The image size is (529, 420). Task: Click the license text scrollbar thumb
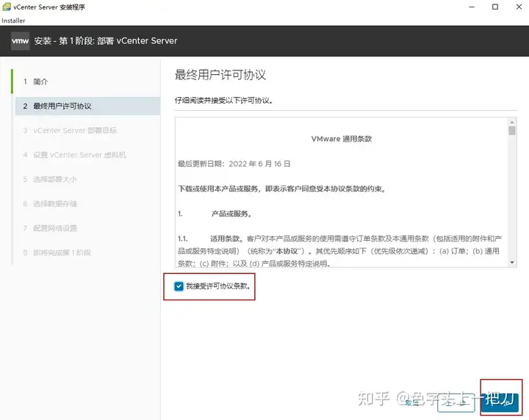[512, 131]
